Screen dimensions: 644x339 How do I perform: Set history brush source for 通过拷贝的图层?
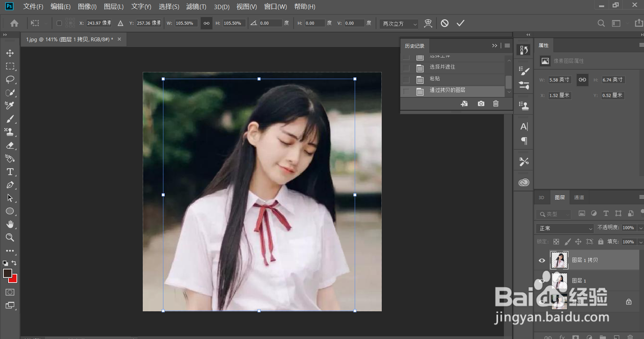[x=406, y=91]
